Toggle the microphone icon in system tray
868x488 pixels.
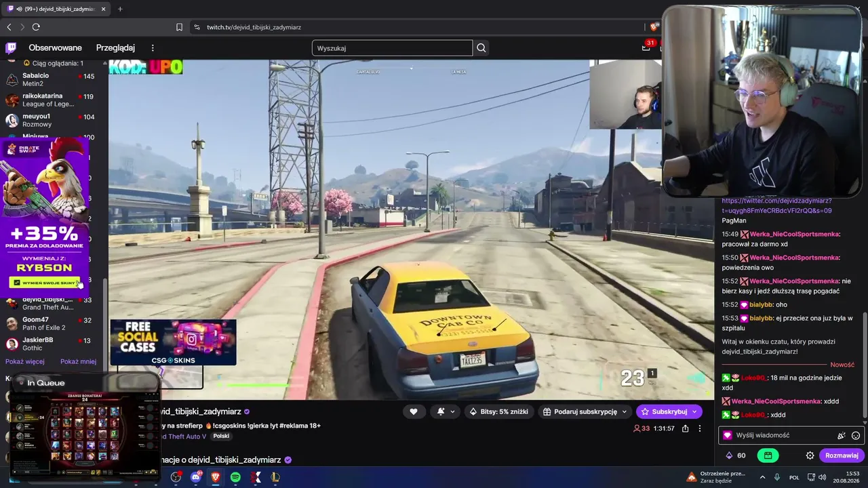click(777, 477)
